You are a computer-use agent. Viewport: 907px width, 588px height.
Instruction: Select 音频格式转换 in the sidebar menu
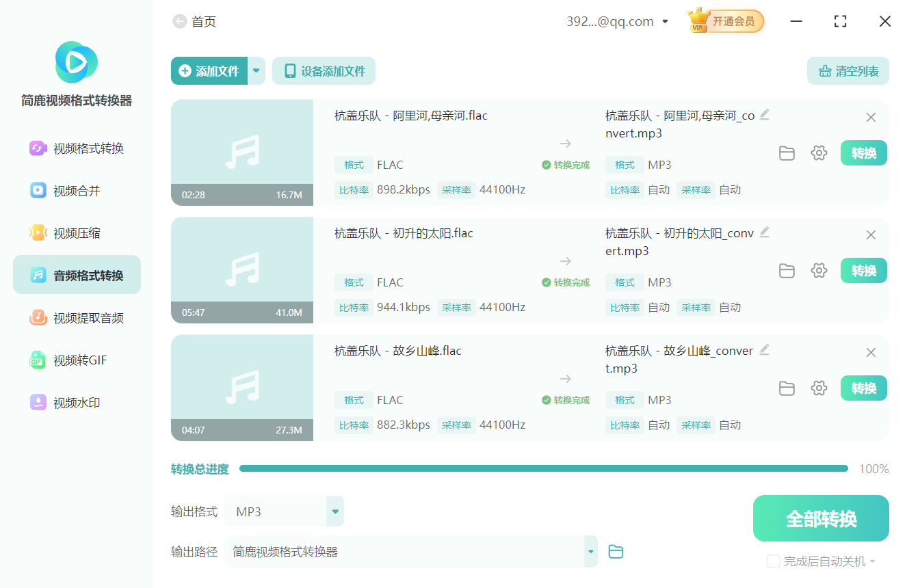76,274
